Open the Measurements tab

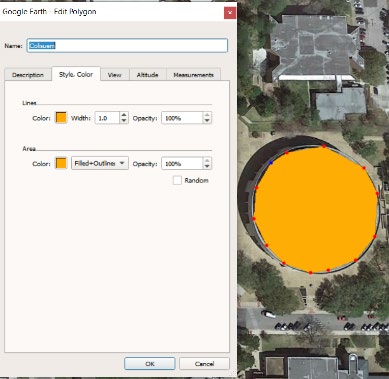click(193, 75)
